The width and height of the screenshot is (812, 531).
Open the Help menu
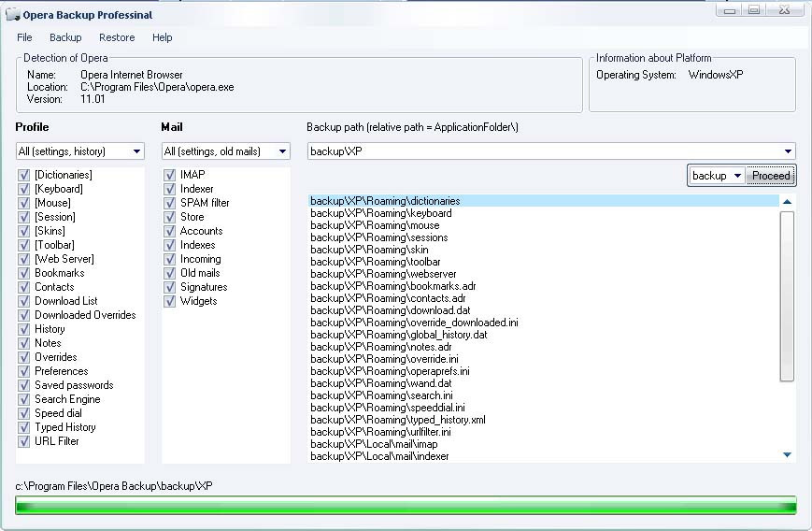click(162, 37)
